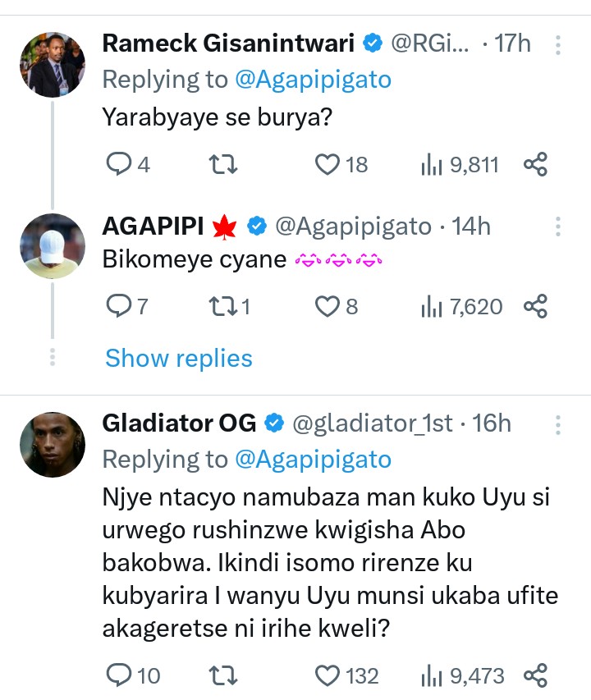This screenshot has height=700, width=591.
Task: Expand thread with Show replies
Action: [x=179, y=358]
